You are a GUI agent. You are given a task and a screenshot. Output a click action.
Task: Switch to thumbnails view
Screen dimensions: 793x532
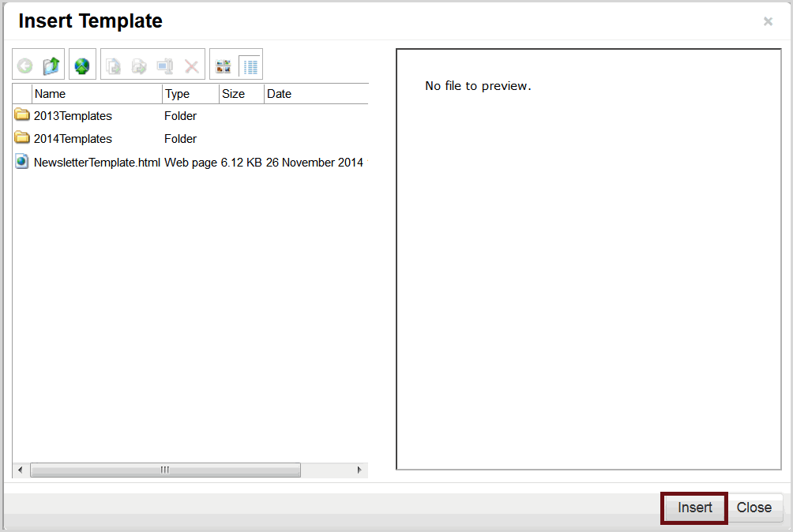point(224,66)
